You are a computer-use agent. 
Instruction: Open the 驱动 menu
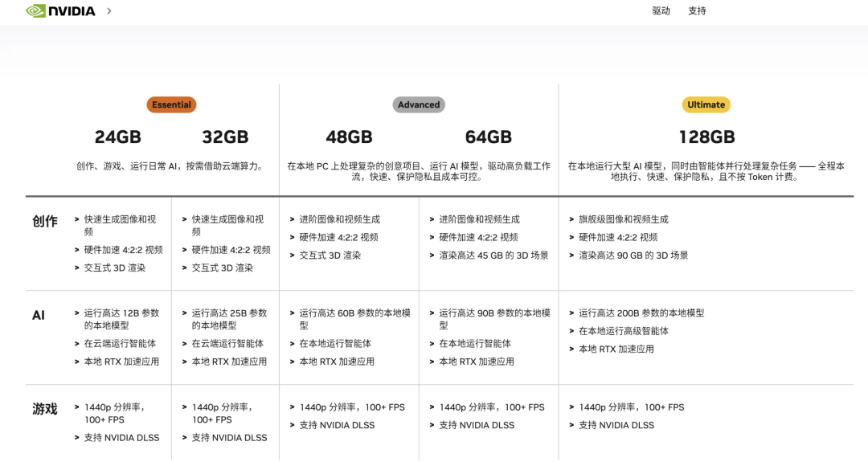tap(661, 10)
